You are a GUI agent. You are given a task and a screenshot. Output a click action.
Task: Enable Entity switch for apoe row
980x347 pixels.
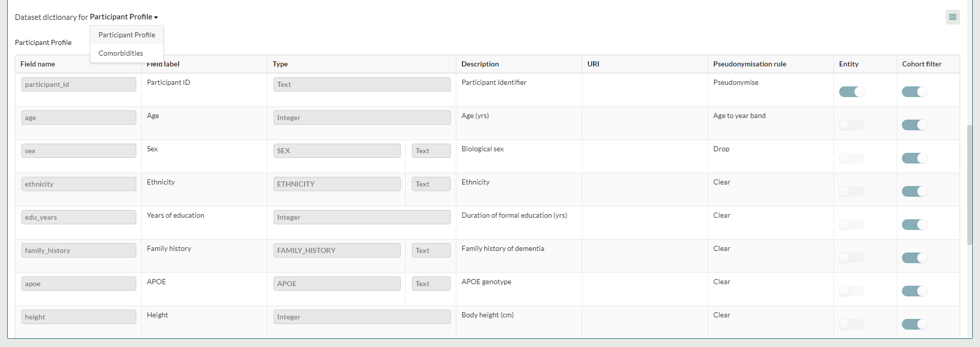851,291
